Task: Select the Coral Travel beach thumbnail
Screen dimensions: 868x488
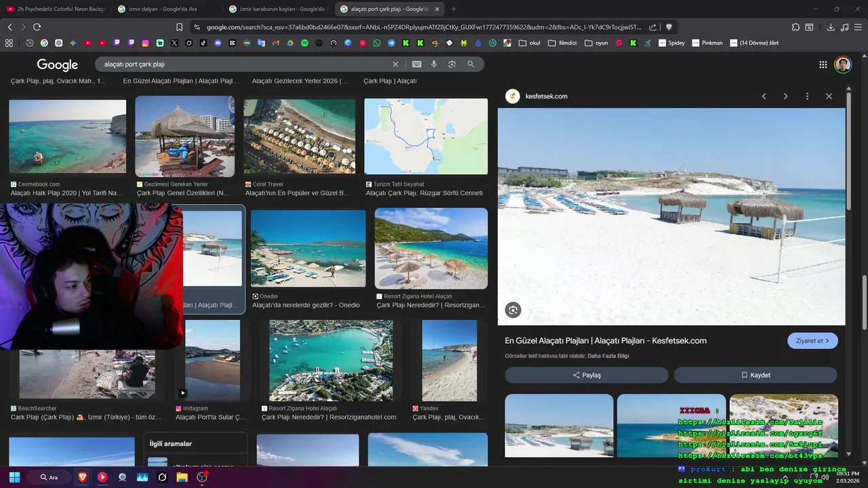Action: tap(300, 137)
